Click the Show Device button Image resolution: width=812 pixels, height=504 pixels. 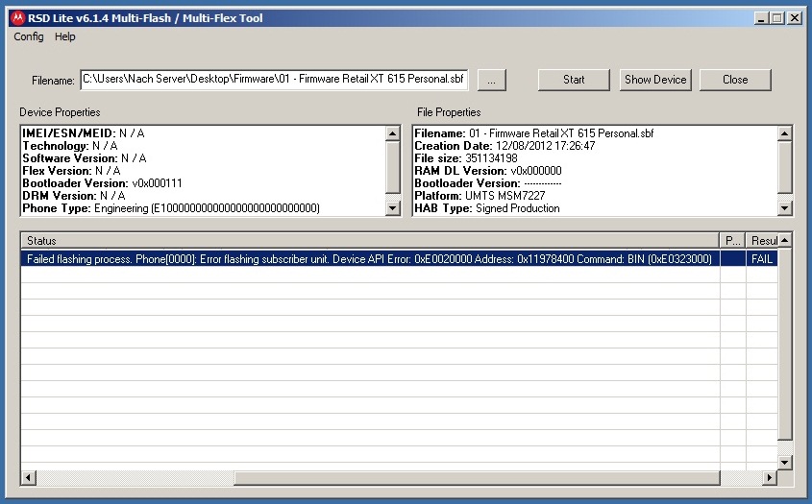click(655, 80)
